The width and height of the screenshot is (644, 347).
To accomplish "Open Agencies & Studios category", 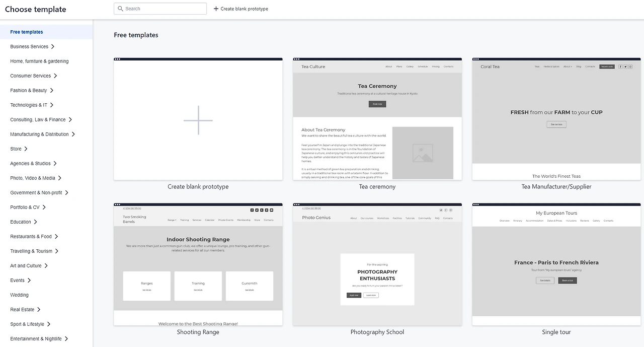I will point(30,163).
